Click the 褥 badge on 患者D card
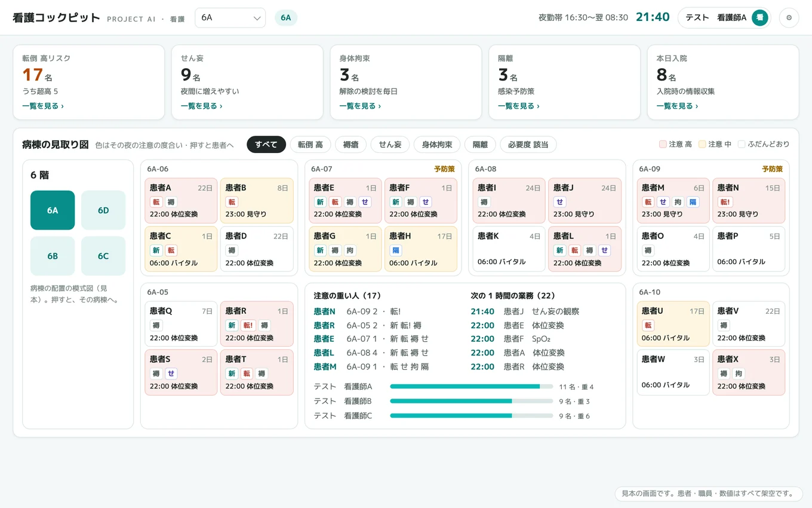The width and height of the screenshot is (812, 508). pos(232,250)
